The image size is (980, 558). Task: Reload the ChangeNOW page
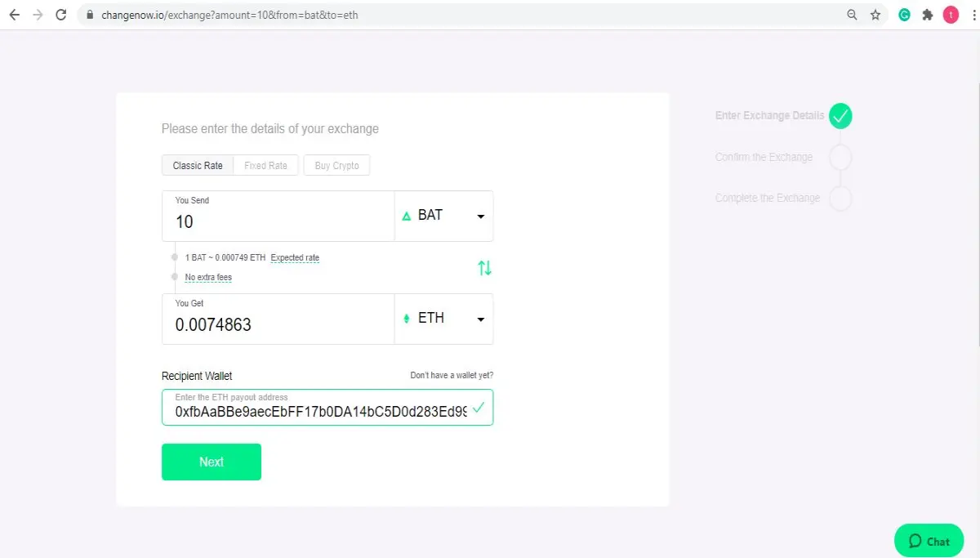click(x=61, y=15)
